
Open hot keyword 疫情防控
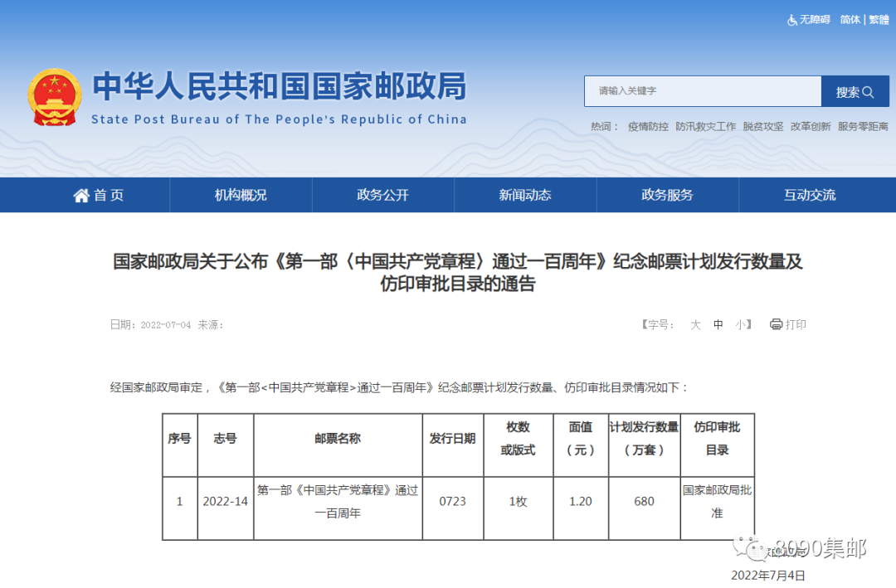(x=648, y=126)
